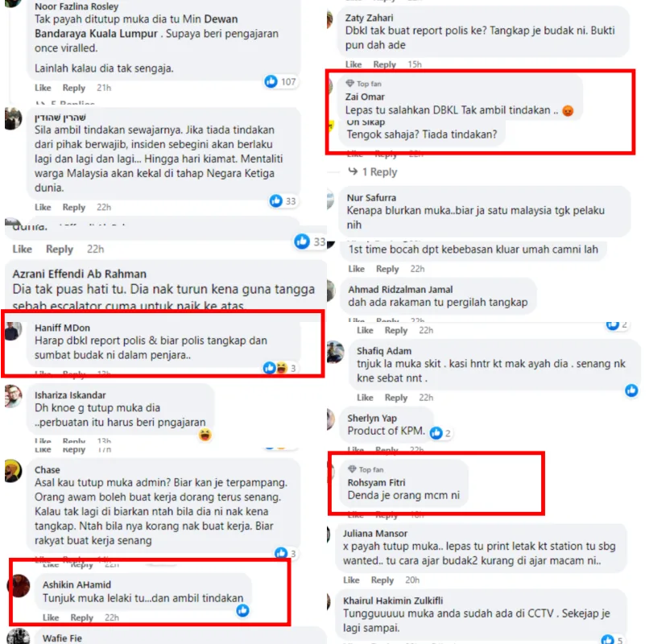Click like reaction icon on Ashikin AHamid's comment
The width and height of the screenshot is (649, 644).
pyautogui.click(x=243, y=610)
